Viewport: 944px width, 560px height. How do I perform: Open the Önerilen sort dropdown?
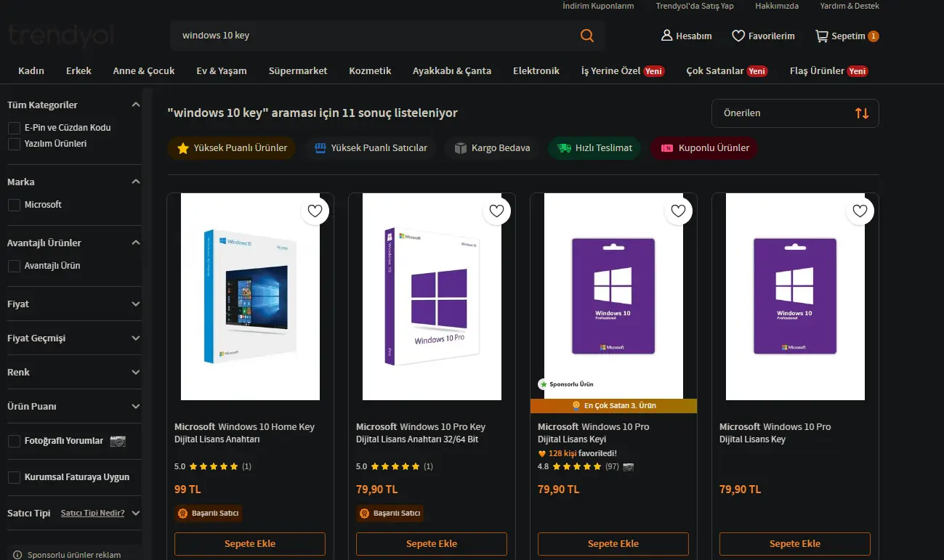pos(795,113)
